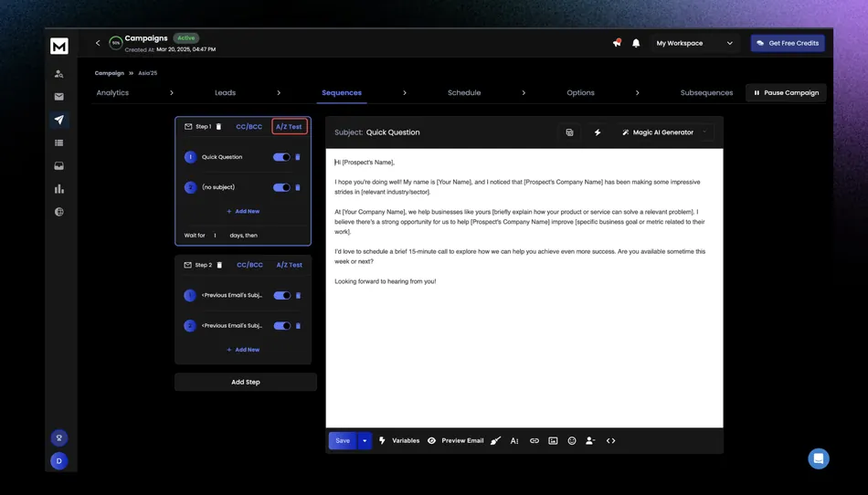This screenshot has height=495, width=868.
Task: Open CC/BCC in Step 1
Action: pyautogui.click(x=249, y=127)
